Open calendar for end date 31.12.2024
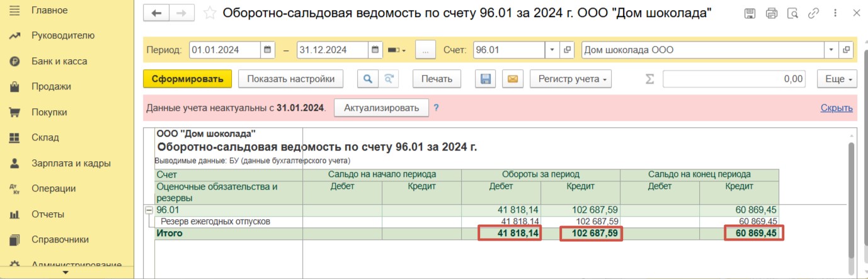Image resolution: width=868 pixels, height=279 pixels. [375, 50]
